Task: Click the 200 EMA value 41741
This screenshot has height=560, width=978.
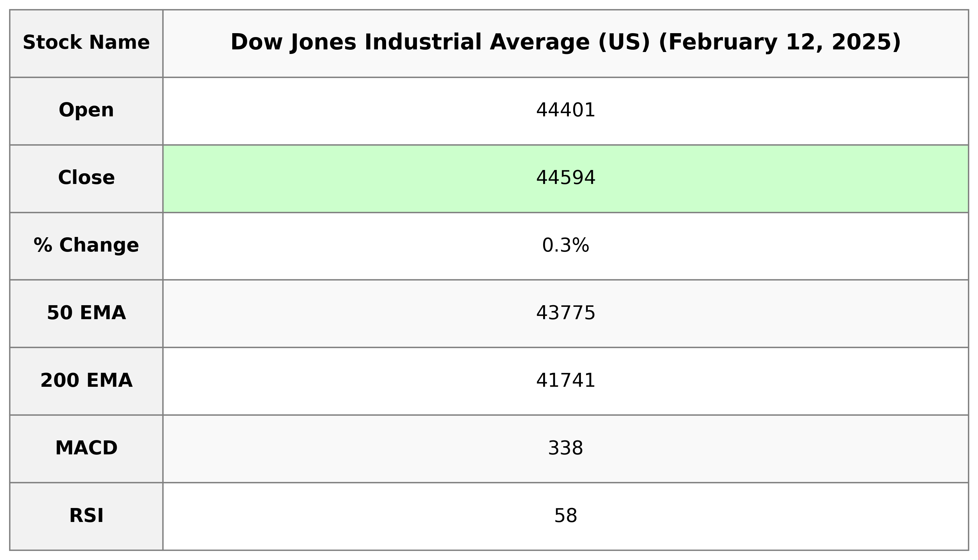Action: point(565,381)
